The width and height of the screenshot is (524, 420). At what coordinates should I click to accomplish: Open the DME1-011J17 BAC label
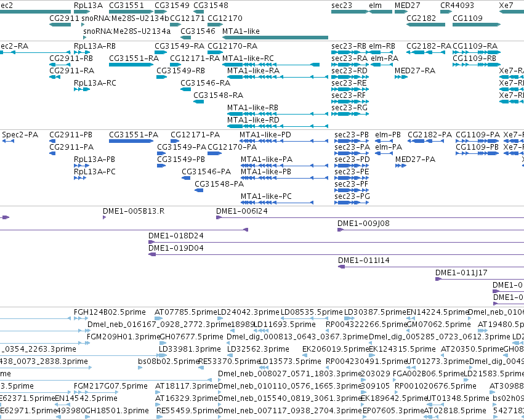coord(461,273)
